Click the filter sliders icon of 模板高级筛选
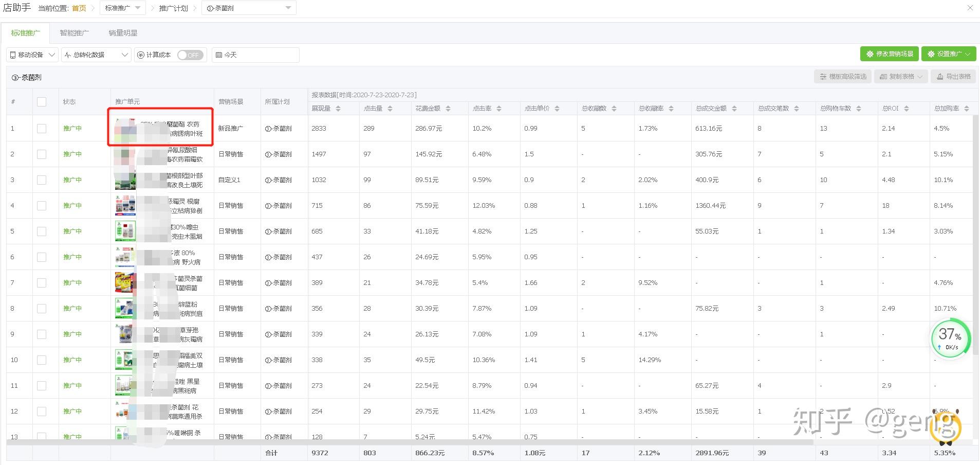 [x=823, y=77]
